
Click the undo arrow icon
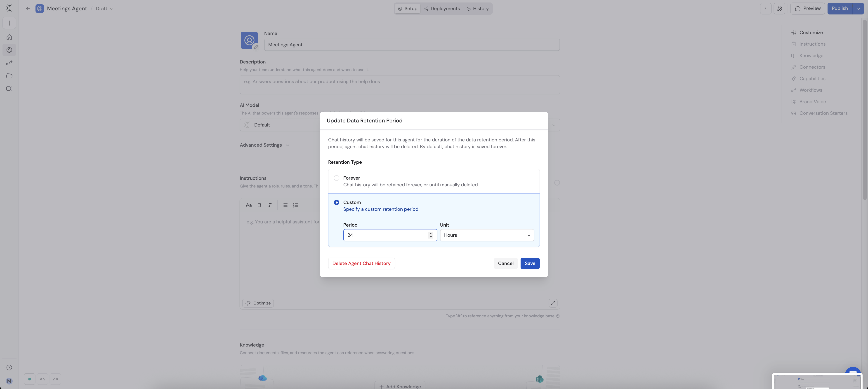[x=42, y=379]
